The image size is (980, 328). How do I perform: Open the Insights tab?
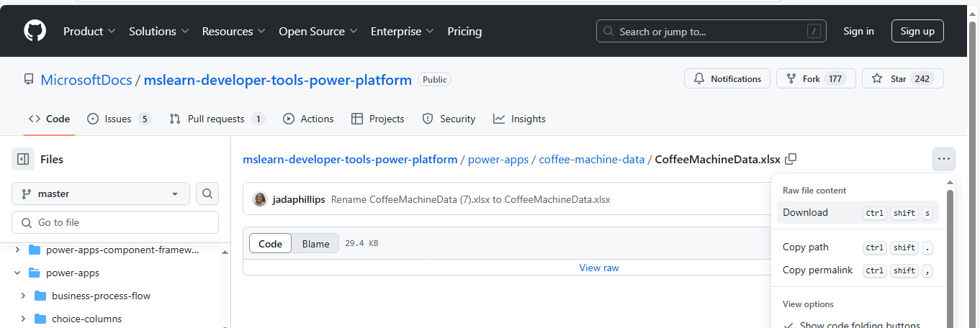click(519, 119)
